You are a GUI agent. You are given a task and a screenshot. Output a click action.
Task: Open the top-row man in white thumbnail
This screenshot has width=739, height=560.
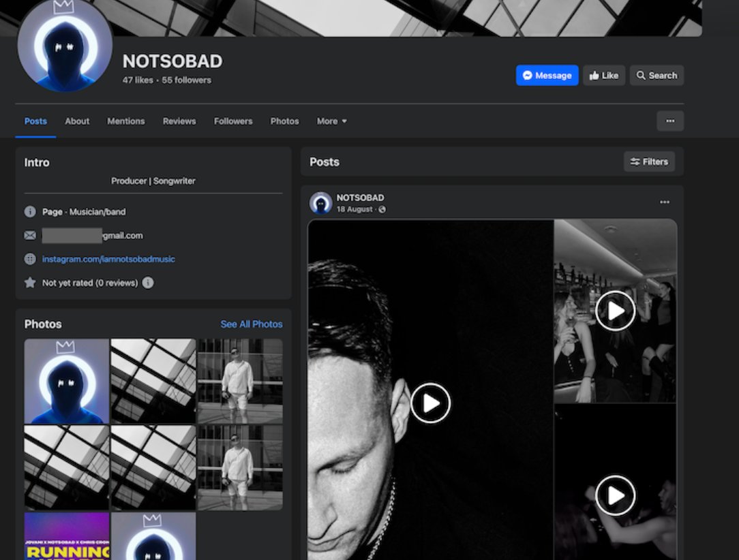pyautogui.click(x=240, y=381)
